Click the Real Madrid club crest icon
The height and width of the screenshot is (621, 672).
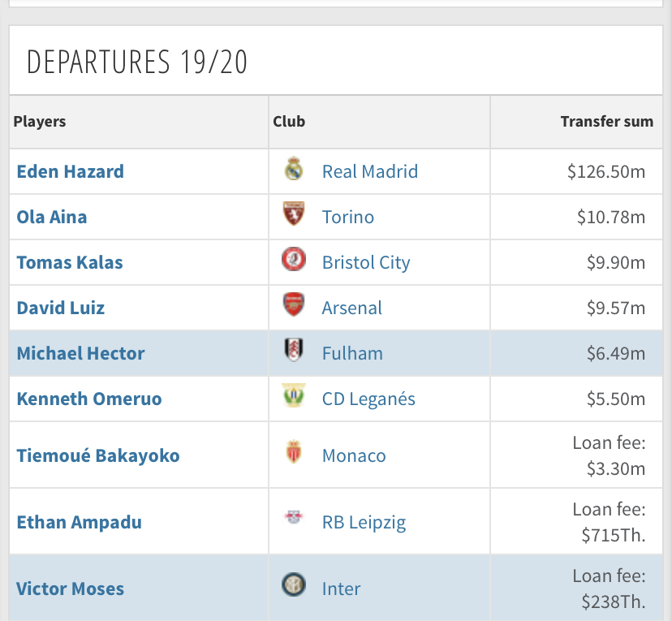[x=293, y=170]
